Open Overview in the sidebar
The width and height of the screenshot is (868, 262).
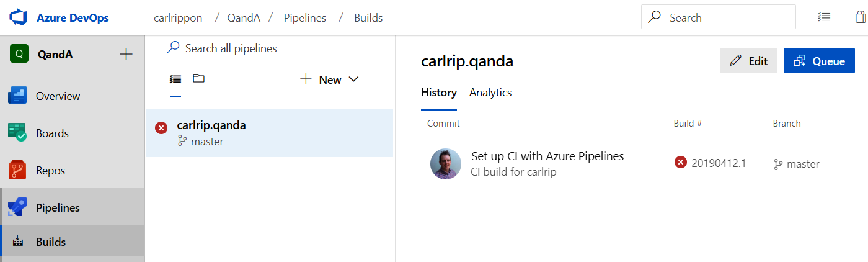click(x=58, y=96)
